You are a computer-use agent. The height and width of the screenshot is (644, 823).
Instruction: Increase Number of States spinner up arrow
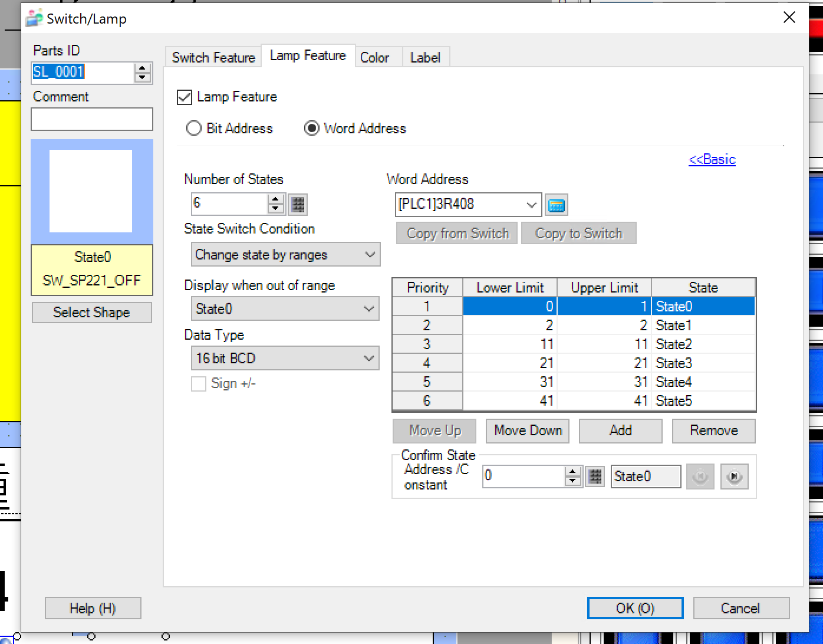coord(276,199)
